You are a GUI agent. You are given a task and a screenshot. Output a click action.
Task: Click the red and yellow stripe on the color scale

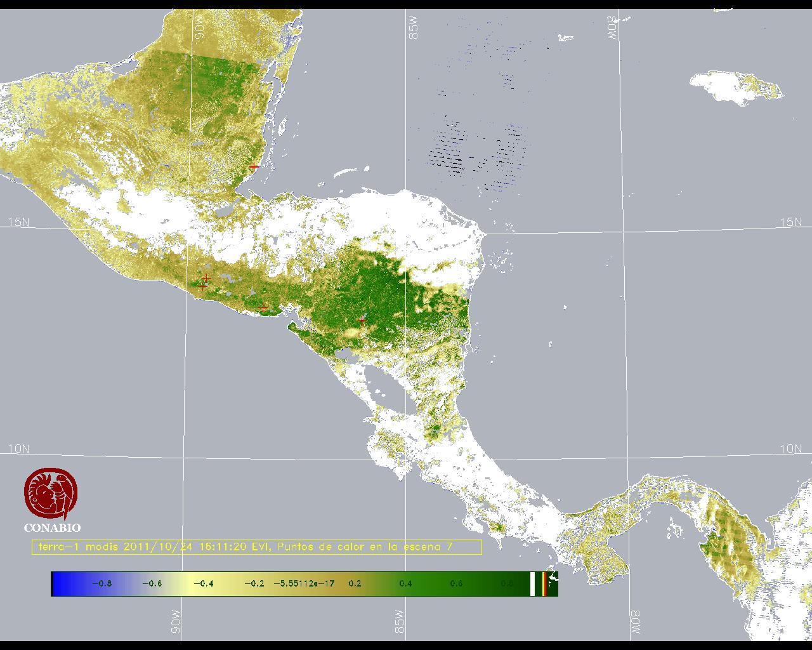(544, 583)
